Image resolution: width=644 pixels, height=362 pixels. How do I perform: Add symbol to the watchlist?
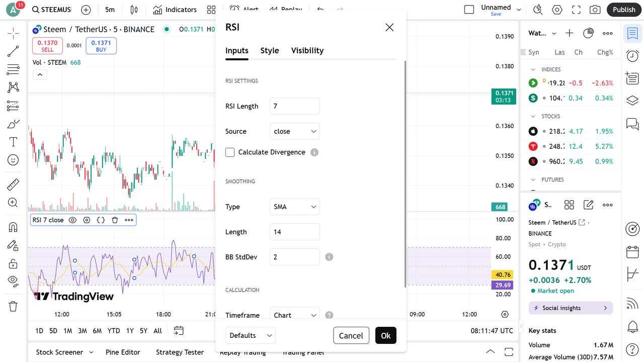569,33
